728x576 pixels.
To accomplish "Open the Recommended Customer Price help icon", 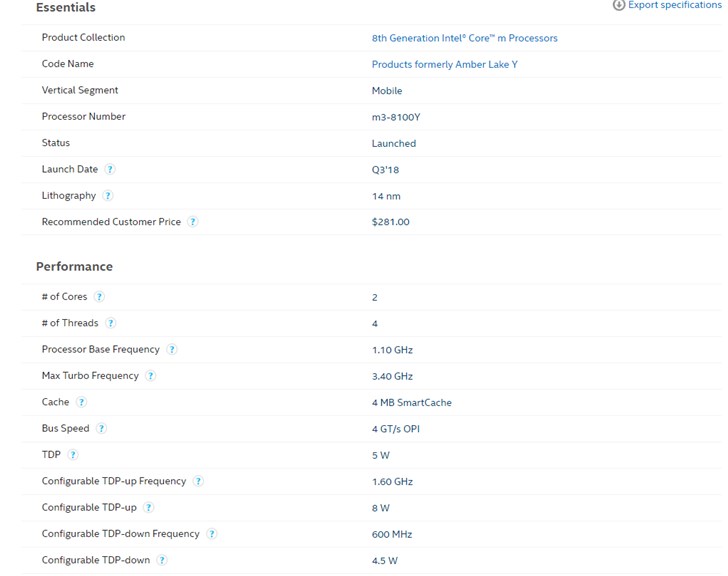I will (193, 222).
